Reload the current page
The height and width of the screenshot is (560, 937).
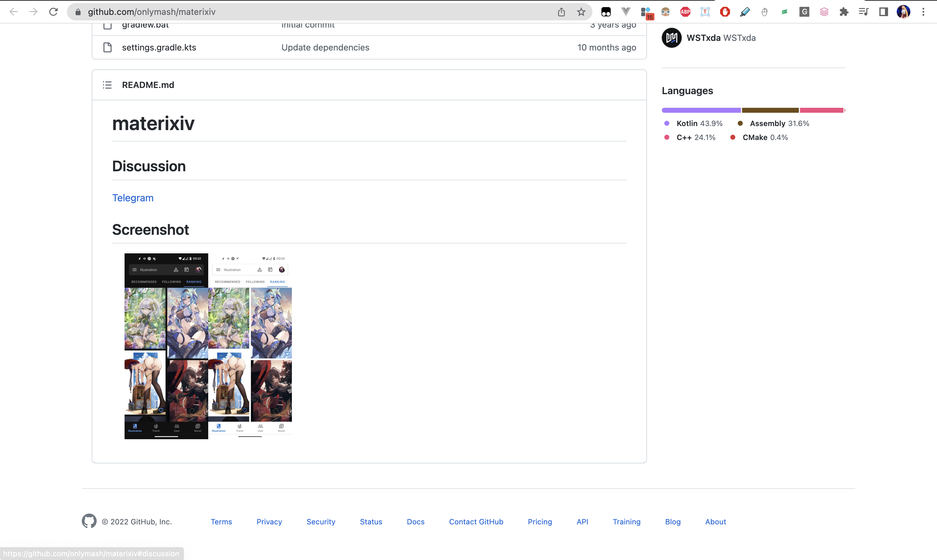click(53, 12)
